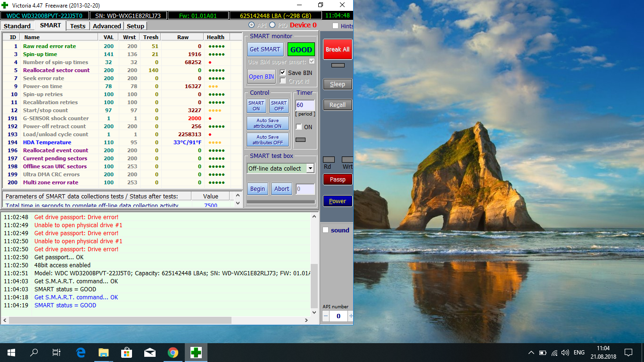
Task: Select the PIO radio button
Action: (272, 25)
